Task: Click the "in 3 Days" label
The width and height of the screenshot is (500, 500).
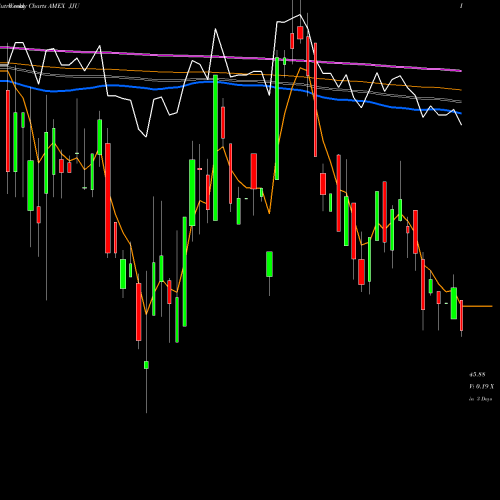Action: pyautogui.click(x=480, y=399)
